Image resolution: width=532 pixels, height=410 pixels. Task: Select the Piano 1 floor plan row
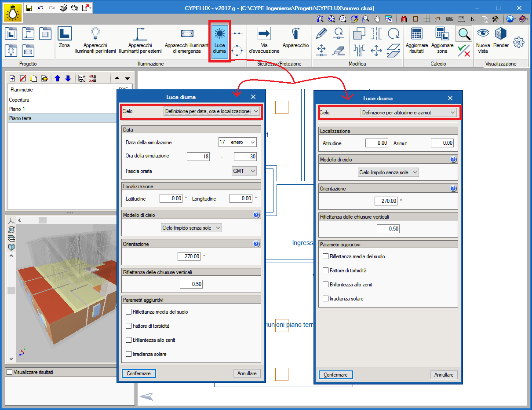click(x=62, y=109)
